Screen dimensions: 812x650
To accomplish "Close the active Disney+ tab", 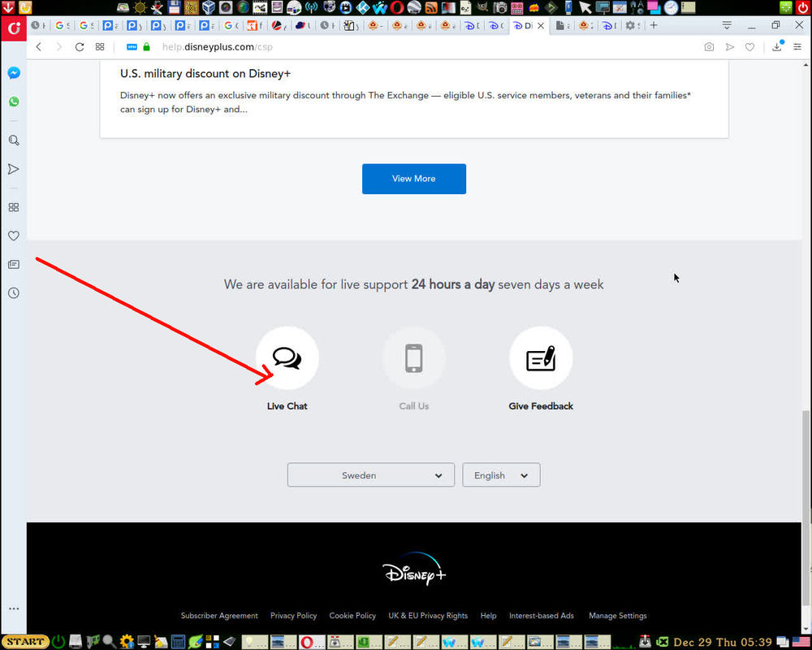I will (541, 25).
